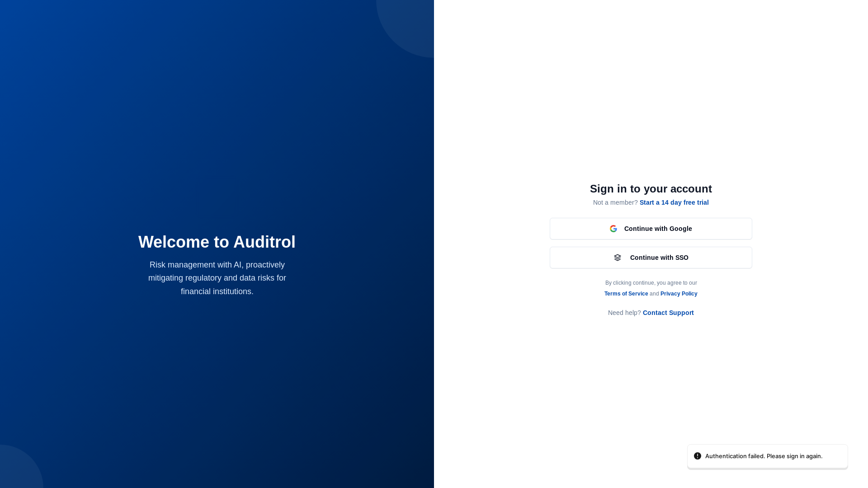Screen dimensions: 868x488
Task: Open the Terms of Service link
Action: (626, 294)
